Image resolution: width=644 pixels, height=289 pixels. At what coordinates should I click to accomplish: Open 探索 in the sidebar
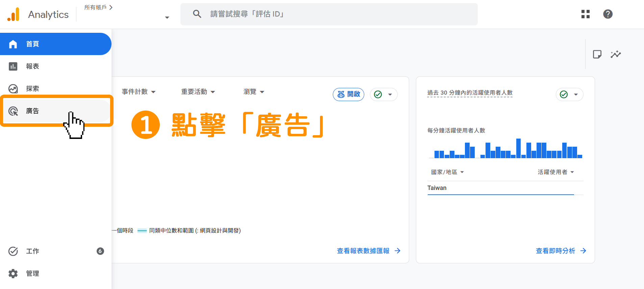point(56,89)
